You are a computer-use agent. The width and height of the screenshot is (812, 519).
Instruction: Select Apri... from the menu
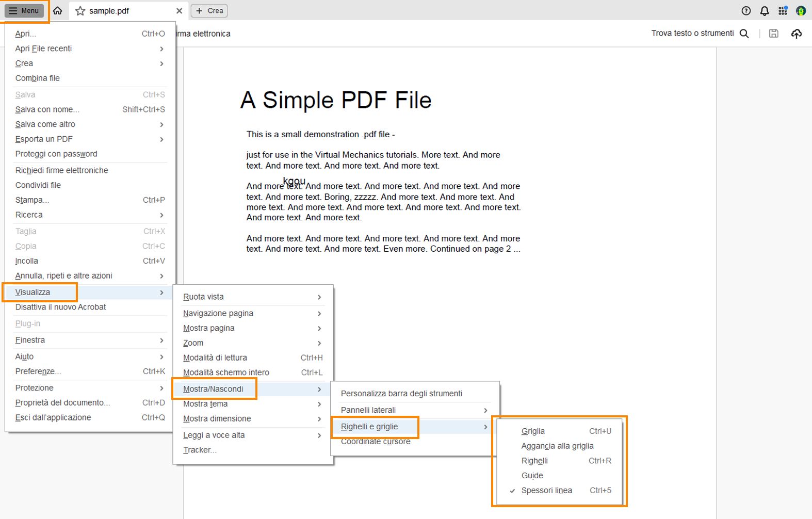click(90, 34)
